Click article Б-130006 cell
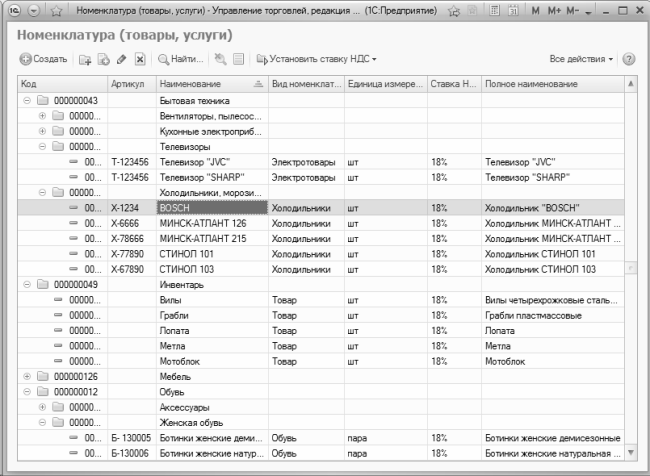Viewport: 650px width, 476px height. pos(132,454)
